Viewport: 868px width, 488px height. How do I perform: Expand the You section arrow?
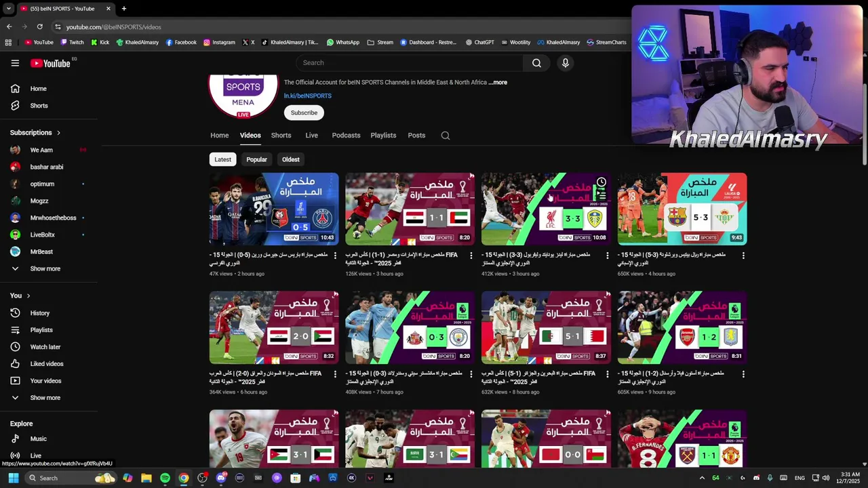click(28, 296)
